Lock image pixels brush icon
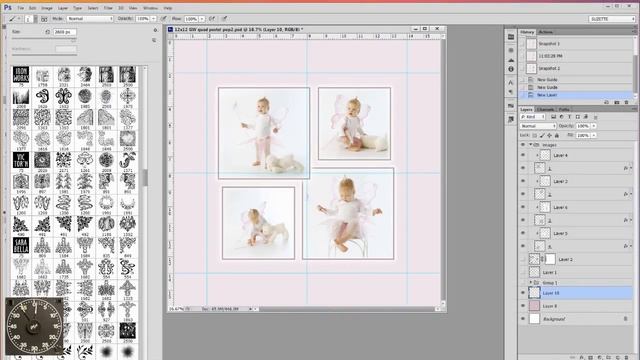The image size is (640, 360). pyautogui.click(x=542, y=136)
